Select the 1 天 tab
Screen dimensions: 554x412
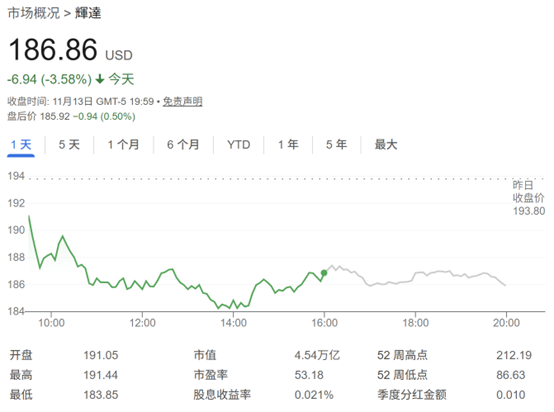point(21,145)
